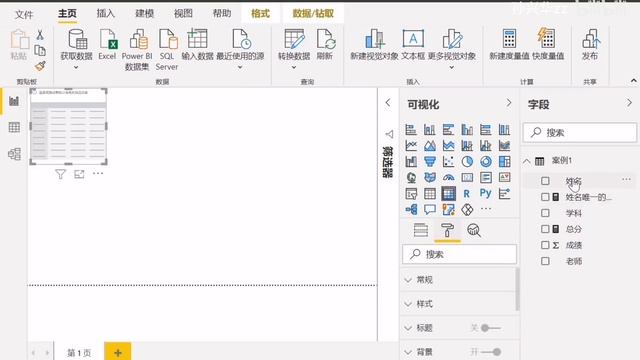640x360 pixels.
Task: Select the Gauge visual
Action: [x=448, y=178]
